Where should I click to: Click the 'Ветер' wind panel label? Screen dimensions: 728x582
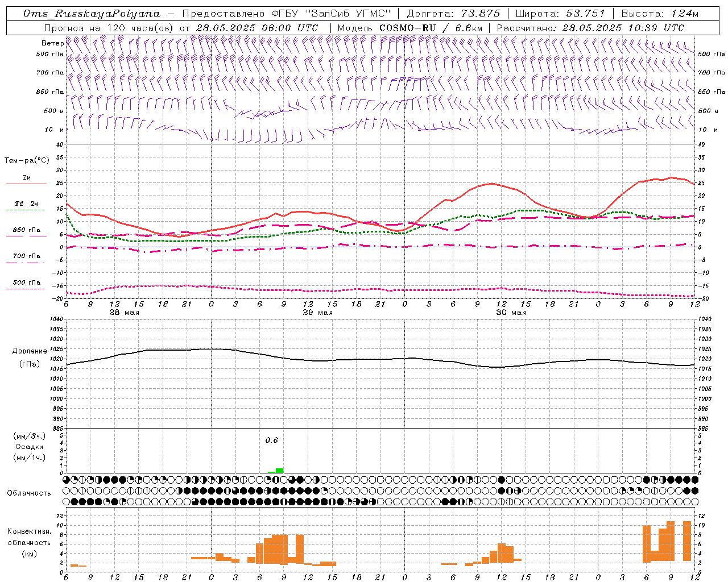(x=52, y=43)
